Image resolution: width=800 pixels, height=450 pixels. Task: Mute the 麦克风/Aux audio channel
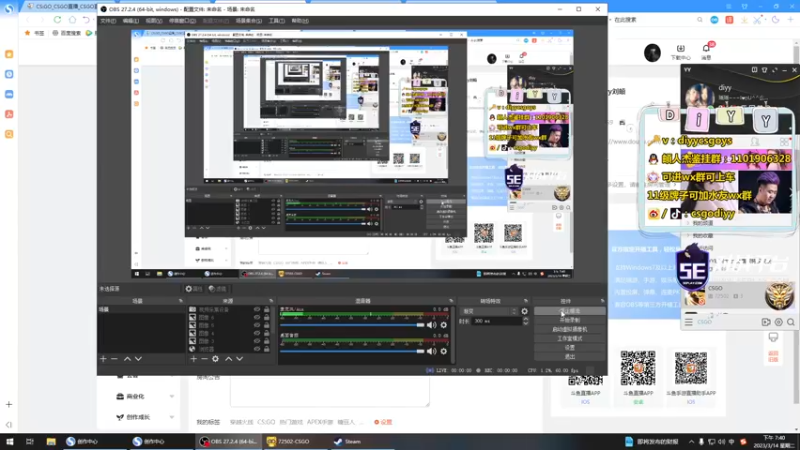coord(432,325)
